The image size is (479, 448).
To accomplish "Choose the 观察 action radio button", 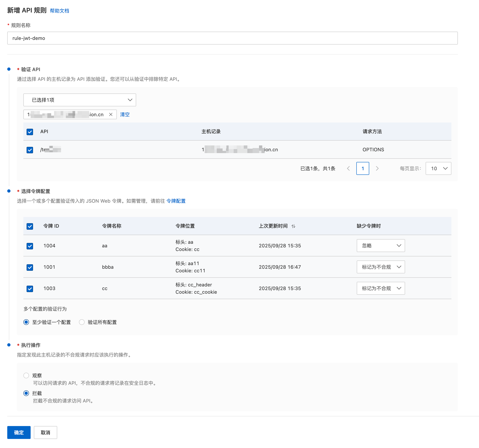I will click(x=26, y=375).
